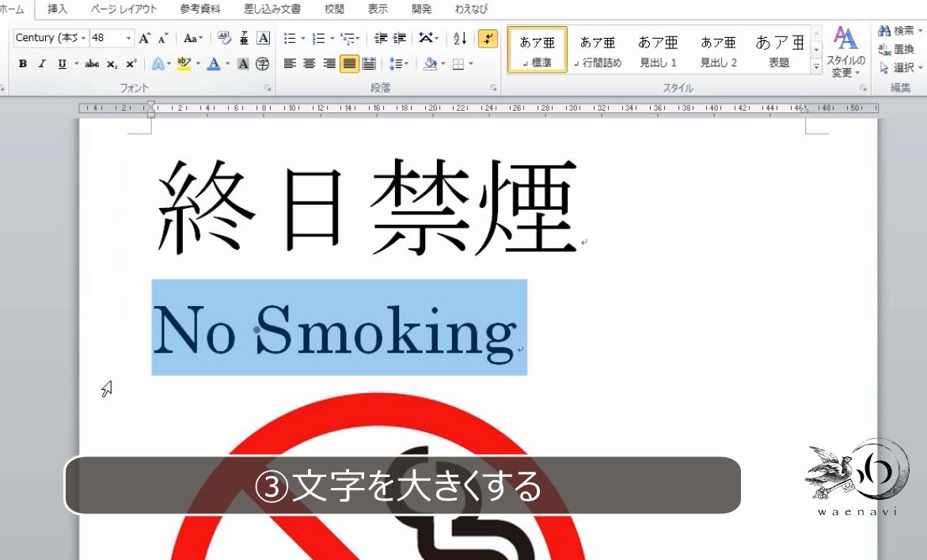The width and height of the screenshot is (927, 560).
Task: Apply the 見出し 1 style
Action: click(657, 50)
